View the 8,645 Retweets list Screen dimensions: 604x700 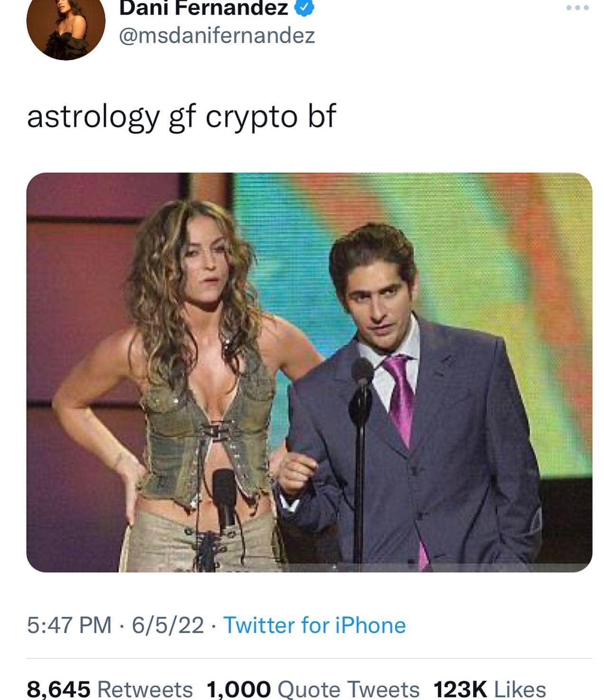[110, 689]
